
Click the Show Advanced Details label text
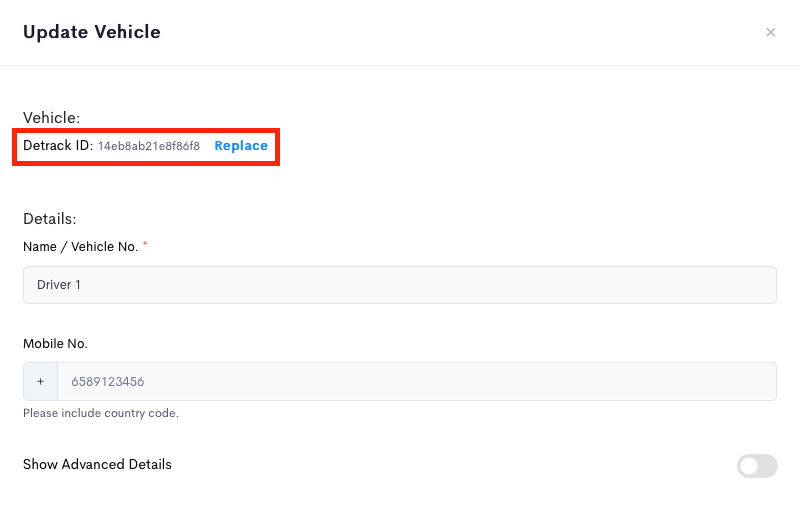pos(97,465)
